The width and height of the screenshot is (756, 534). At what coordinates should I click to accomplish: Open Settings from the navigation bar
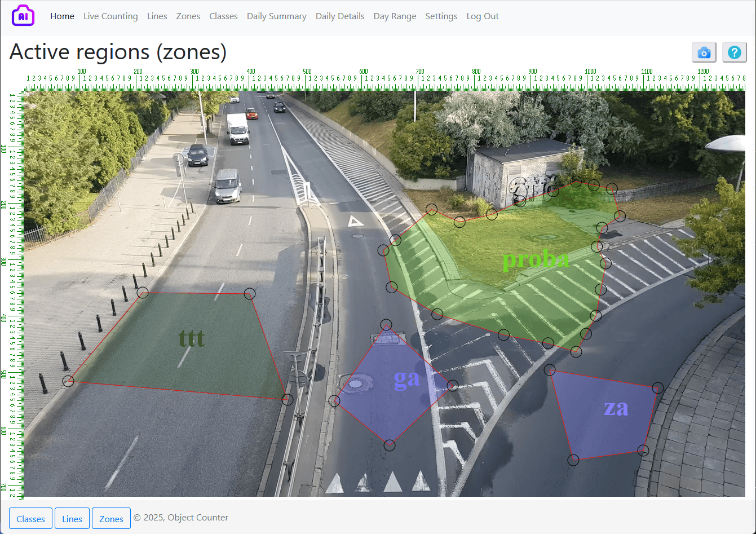pyautogui.click(x=441, y=16)
